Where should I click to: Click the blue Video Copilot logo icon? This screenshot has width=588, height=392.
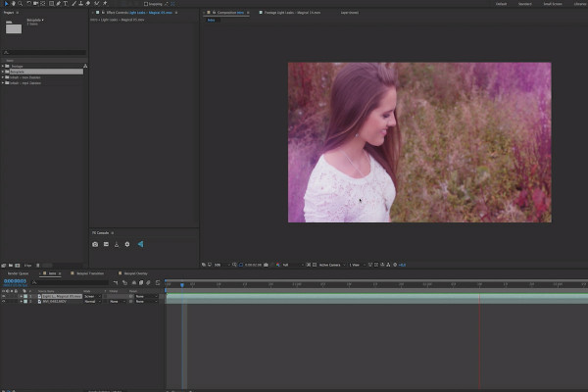140,244
